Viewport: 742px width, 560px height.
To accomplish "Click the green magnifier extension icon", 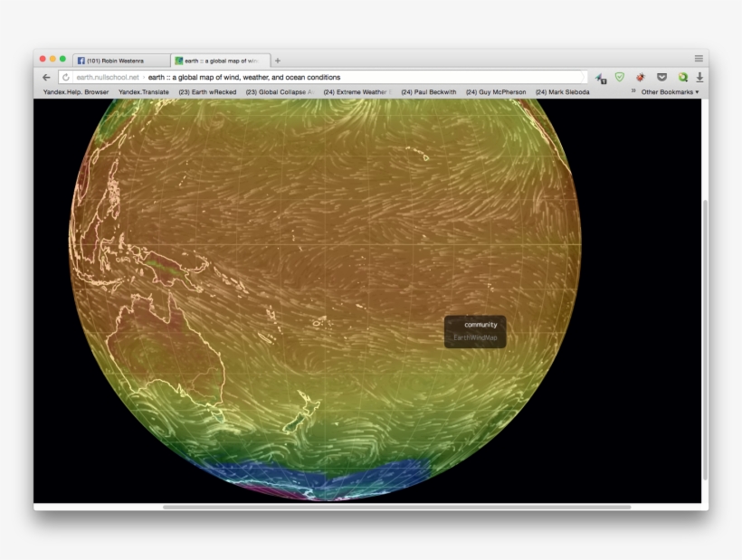I will coord(683,78).
